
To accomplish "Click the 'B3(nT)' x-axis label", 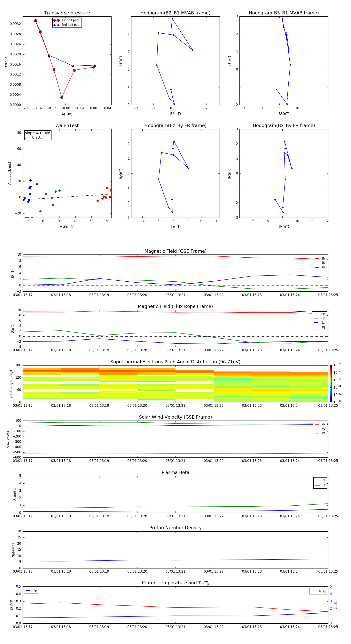I will (x=284, y=114).
